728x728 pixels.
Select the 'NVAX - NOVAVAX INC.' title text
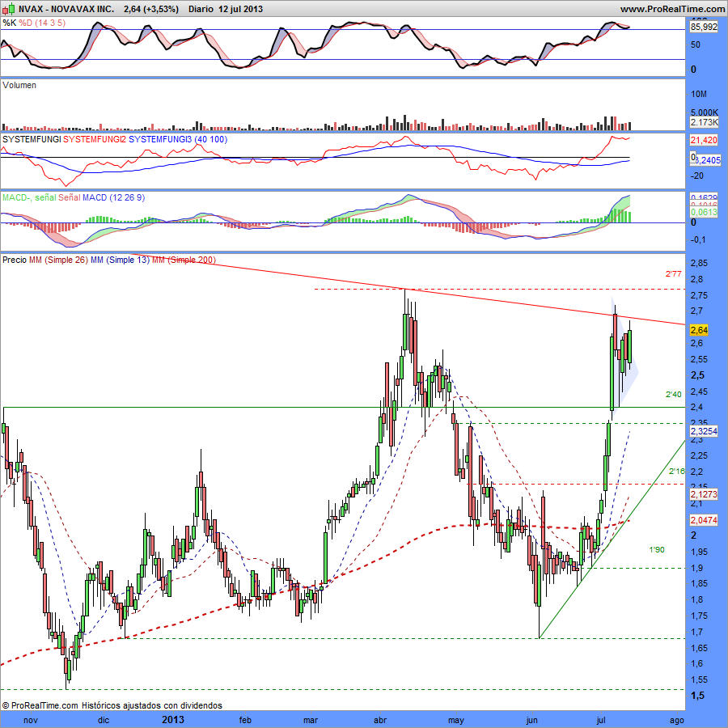(x=66, y=9)
